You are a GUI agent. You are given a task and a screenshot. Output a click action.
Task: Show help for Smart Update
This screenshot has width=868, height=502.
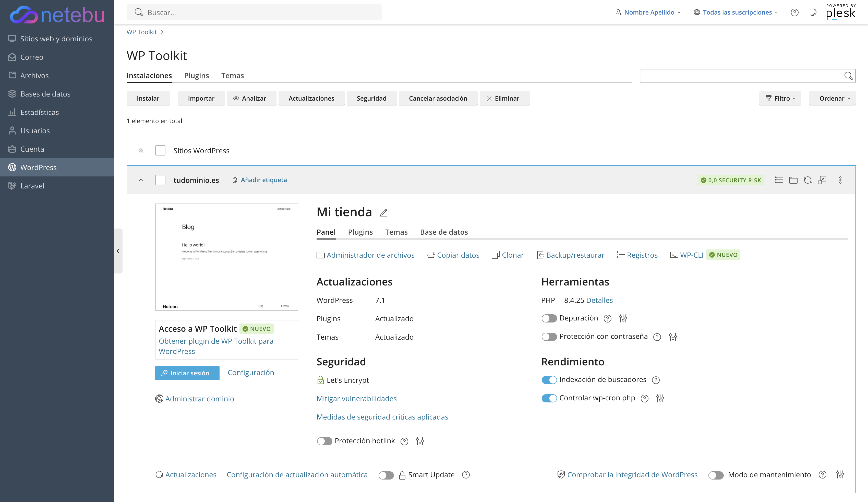(466, 474)
